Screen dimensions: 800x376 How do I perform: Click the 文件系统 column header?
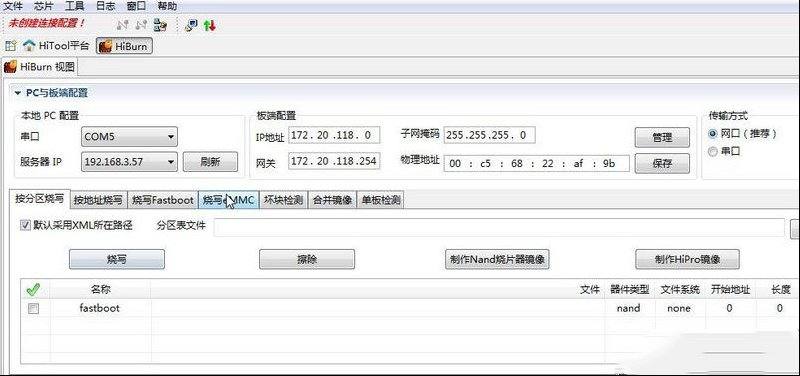[680, 290]
